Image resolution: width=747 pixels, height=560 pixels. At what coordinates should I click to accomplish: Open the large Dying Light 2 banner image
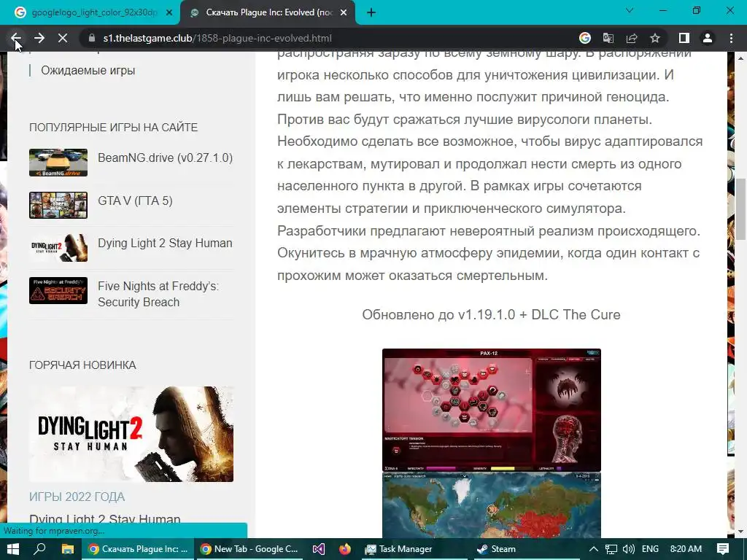(x=131, y=434)
